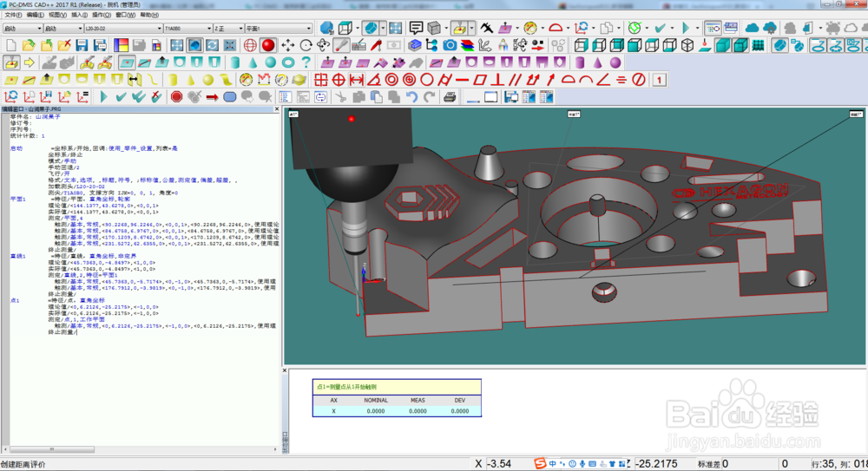This screenshot has height=471, width=868.
Task: Open the 文件(F) menu
Action: click(x=13, y=15)
